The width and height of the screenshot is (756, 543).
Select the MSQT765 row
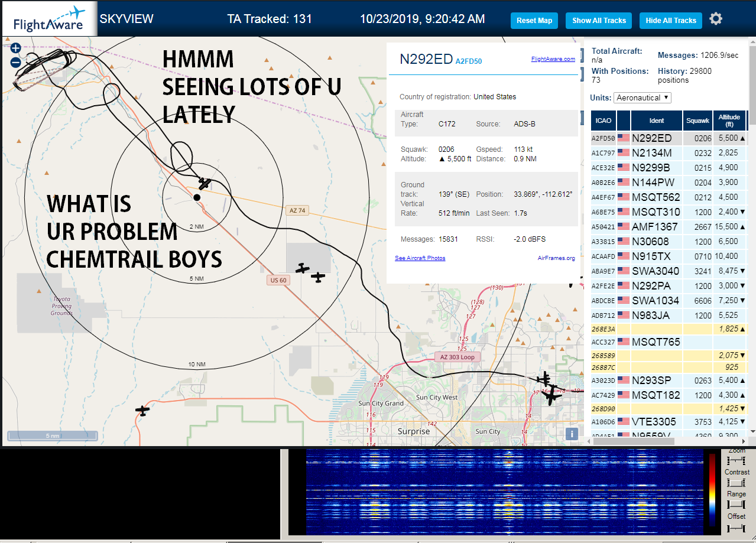669,342
